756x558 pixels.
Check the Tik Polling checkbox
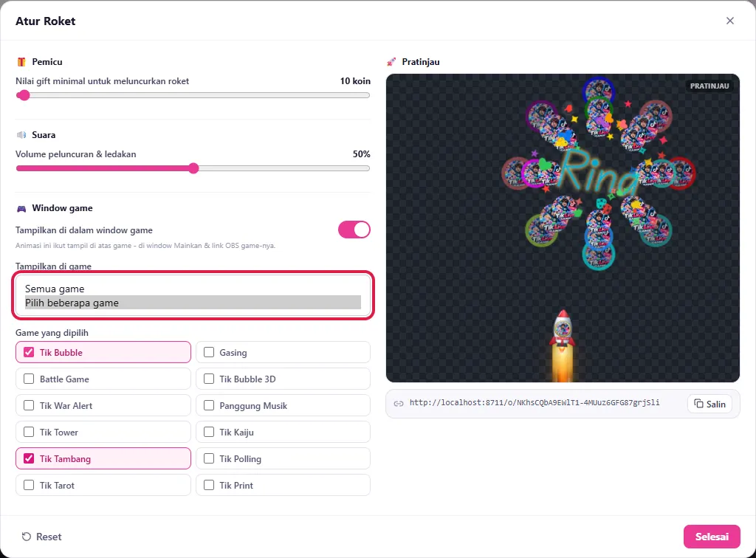coord(209,458)
